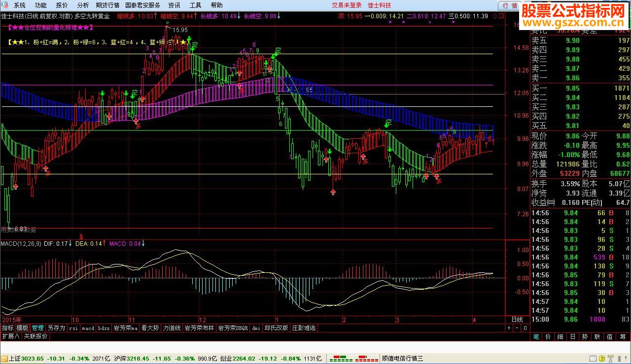Select the 邱氏改版 indicator tab

pyautogui.click(x=277, y=328)
